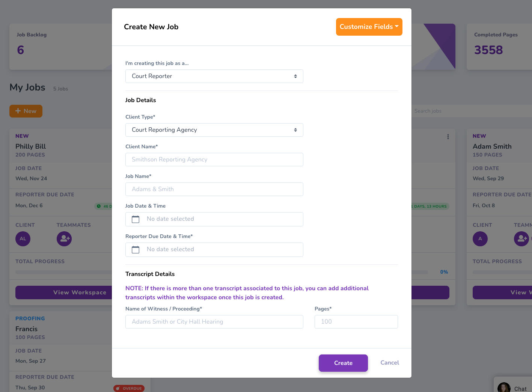532x392 pixels.
Task: Click calendar icon for Job Date & Time
Action: pyautogui.click(x=136, y=219)
